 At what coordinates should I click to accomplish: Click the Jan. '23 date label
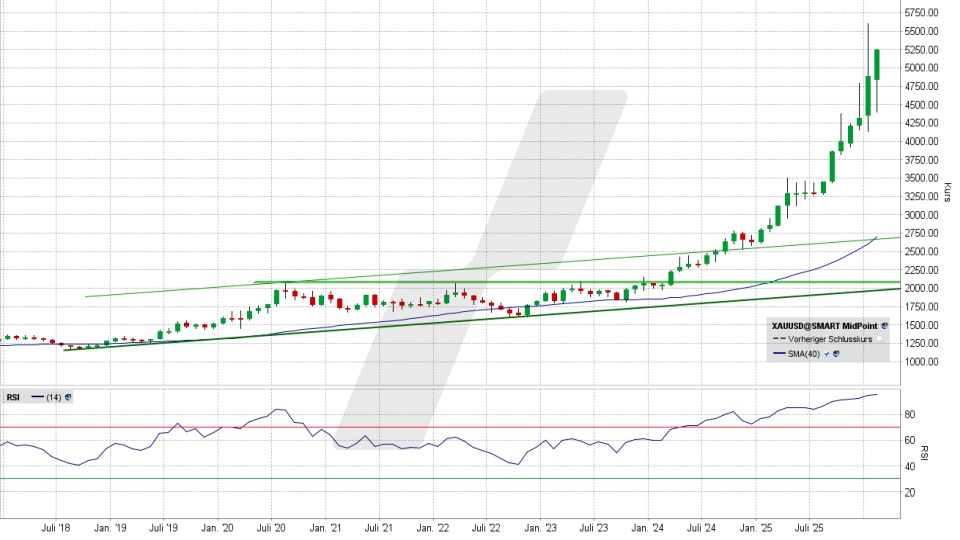click(x=541, y=528)
